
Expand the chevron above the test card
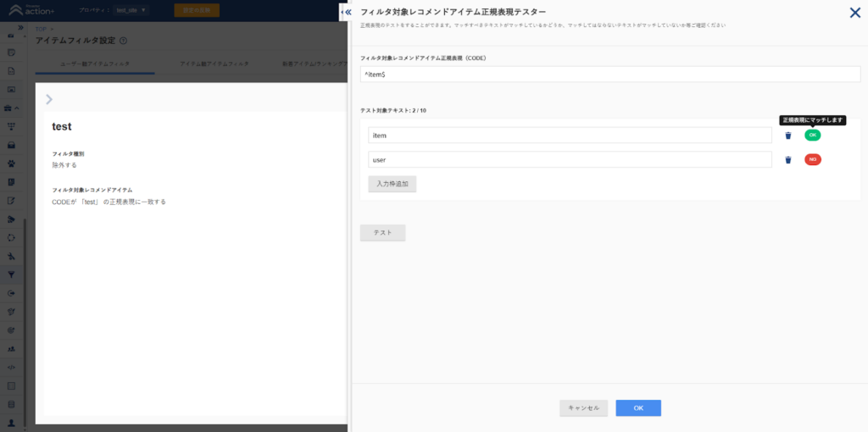click(x=49, y=99)
